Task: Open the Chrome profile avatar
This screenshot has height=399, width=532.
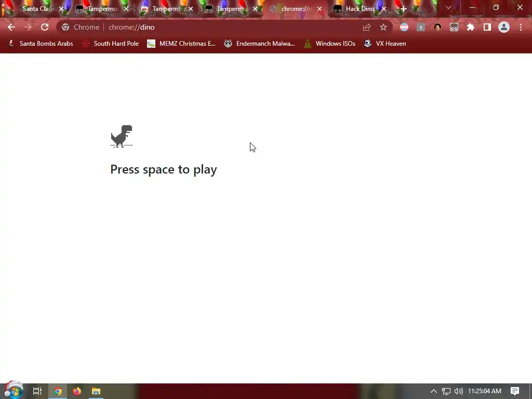Action: pos(504,27)
